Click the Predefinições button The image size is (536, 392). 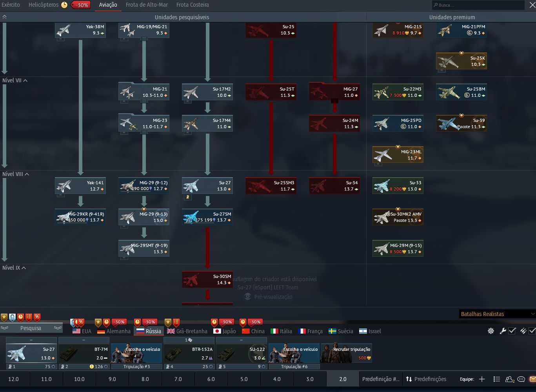(x=426, y=379)
